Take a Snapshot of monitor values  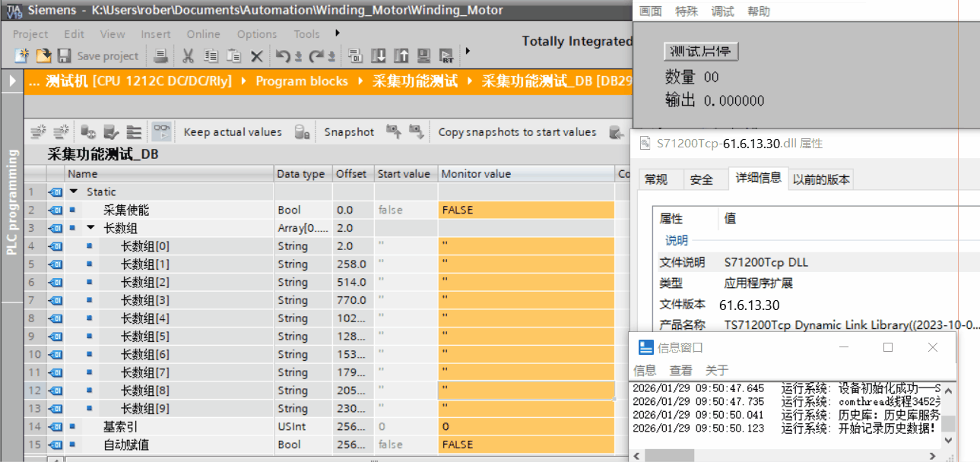[349, 131]
